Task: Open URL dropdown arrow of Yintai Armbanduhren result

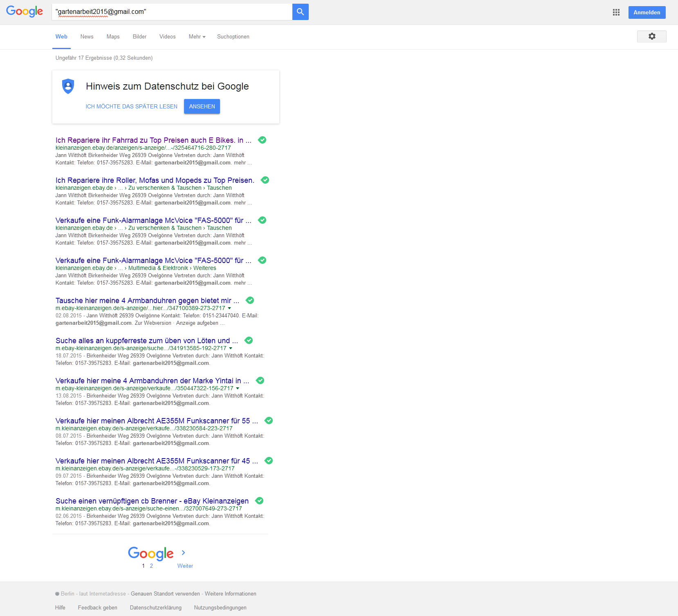Action: (x=238, y=388)
